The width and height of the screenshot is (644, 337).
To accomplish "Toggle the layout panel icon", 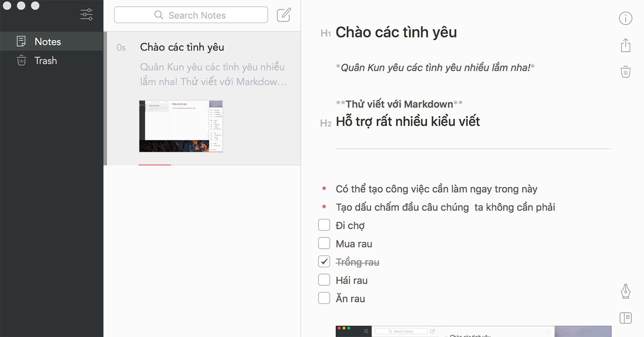I will (625, 318).
